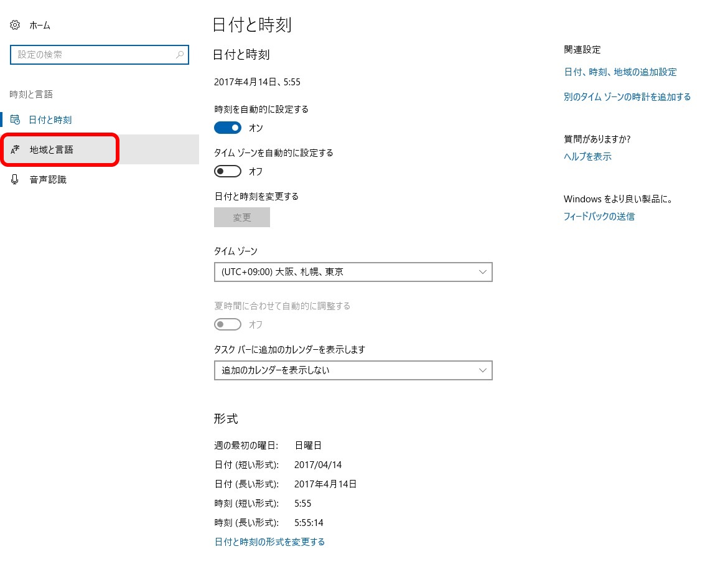
Task: Enable タイム ゾーンを自動的に設定する switch
Action: coord(228,171)
